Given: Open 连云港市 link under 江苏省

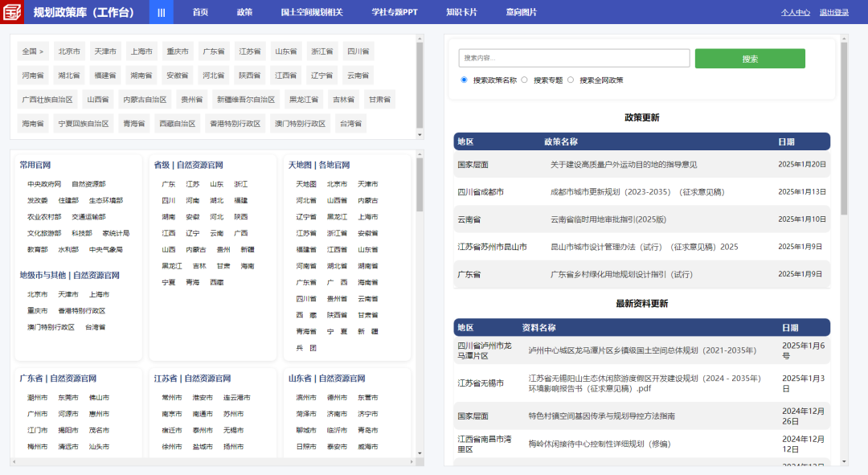Looking at the screenshot, I should (237, 398).
